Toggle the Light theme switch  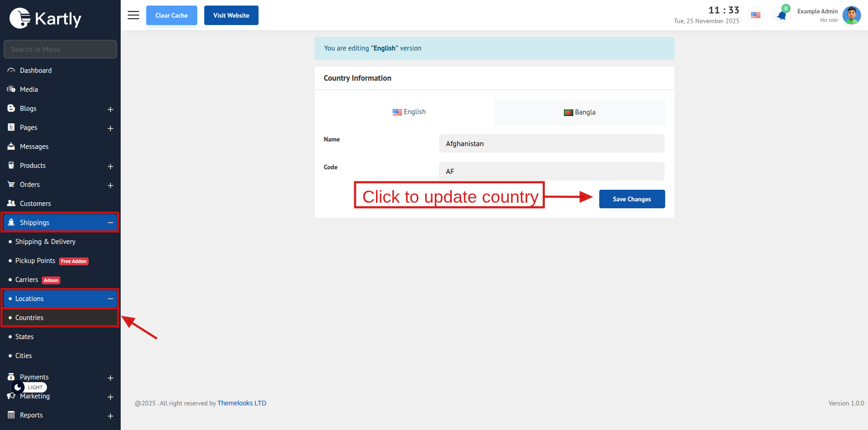point(29,387)
